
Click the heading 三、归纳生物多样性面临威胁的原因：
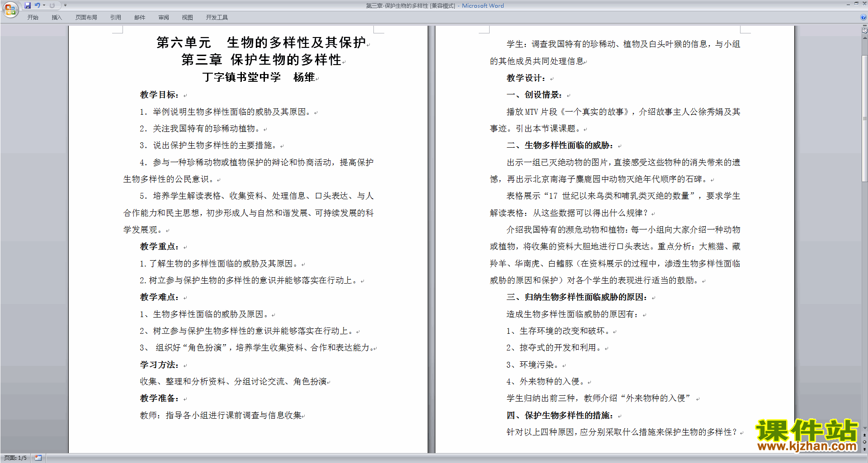tap(577, 297)
